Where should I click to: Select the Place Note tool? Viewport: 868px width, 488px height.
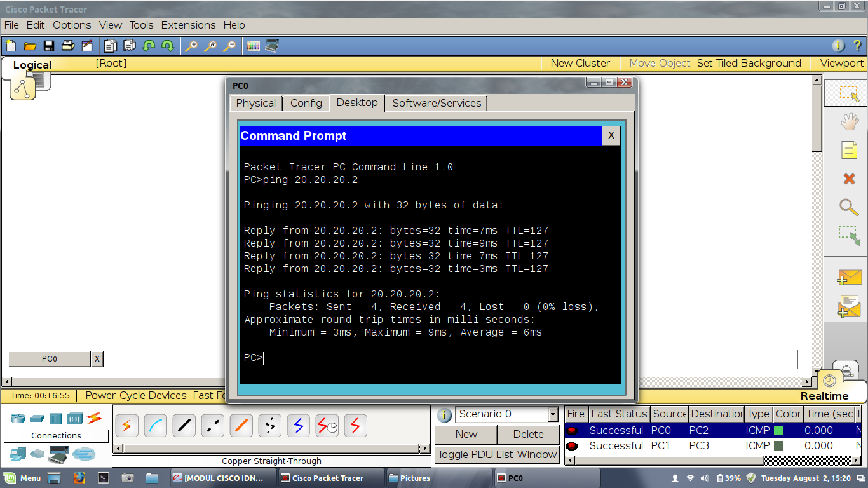[848, 149]
